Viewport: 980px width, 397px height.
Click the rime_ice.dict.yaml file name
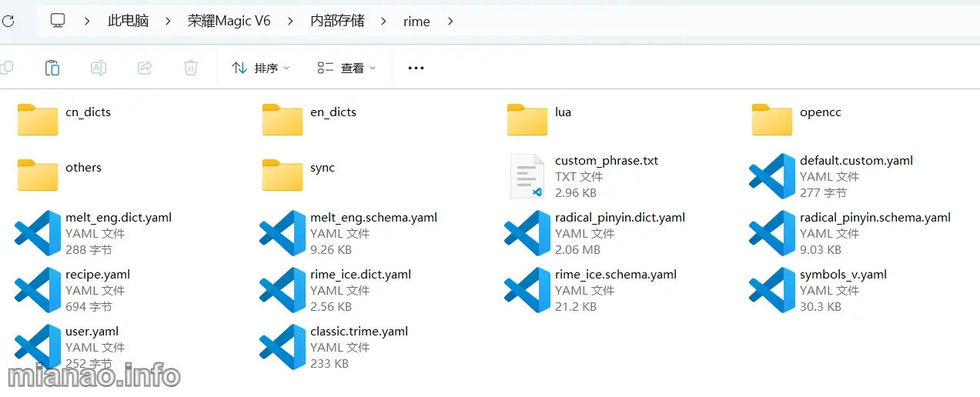tap(361, 275)
